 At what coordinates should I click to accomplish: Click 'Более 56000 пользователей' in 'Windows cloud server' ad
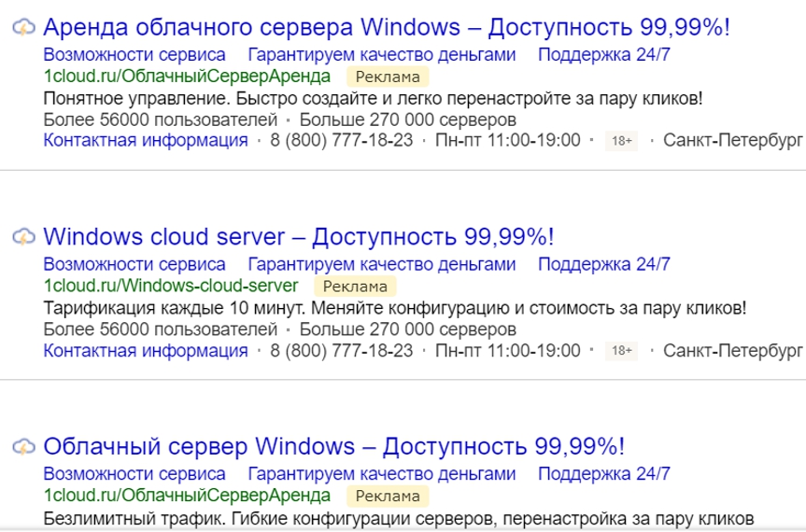coord(161,329)
